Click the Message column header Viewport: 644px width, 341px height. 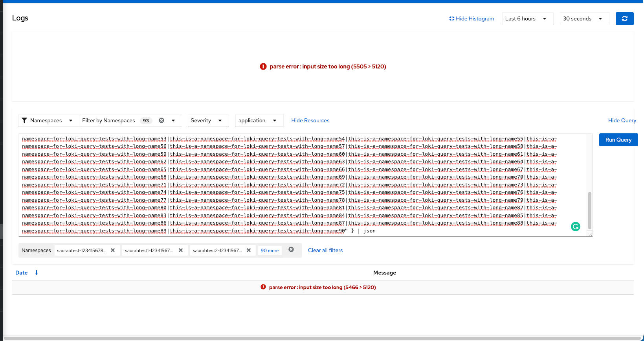coord(385,273)
